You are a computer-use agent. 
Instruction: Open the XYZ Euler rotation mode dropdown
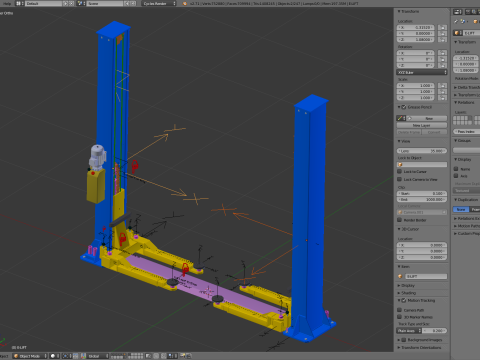pyautogui.click(x=422, y=72)
